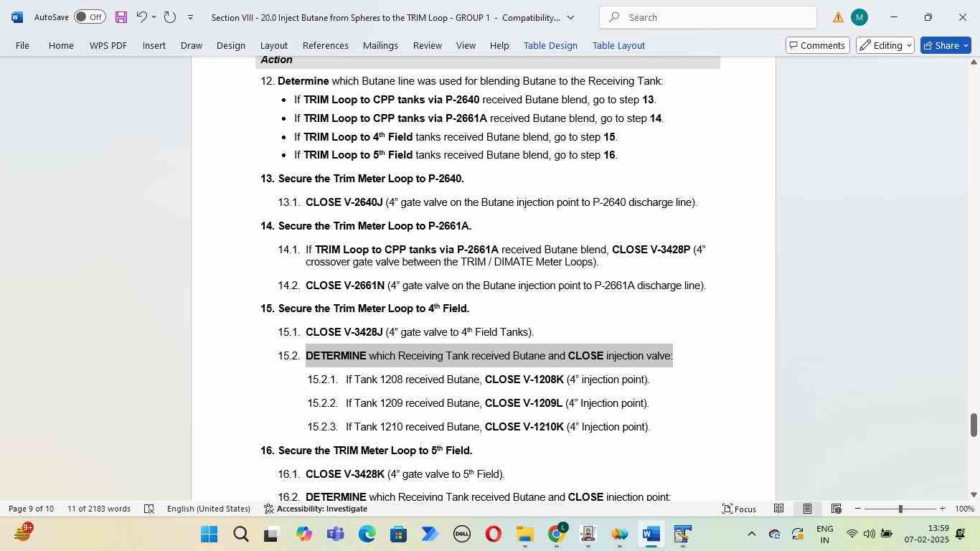Open the spelling and grammar check icon

(x=149, y=509)
